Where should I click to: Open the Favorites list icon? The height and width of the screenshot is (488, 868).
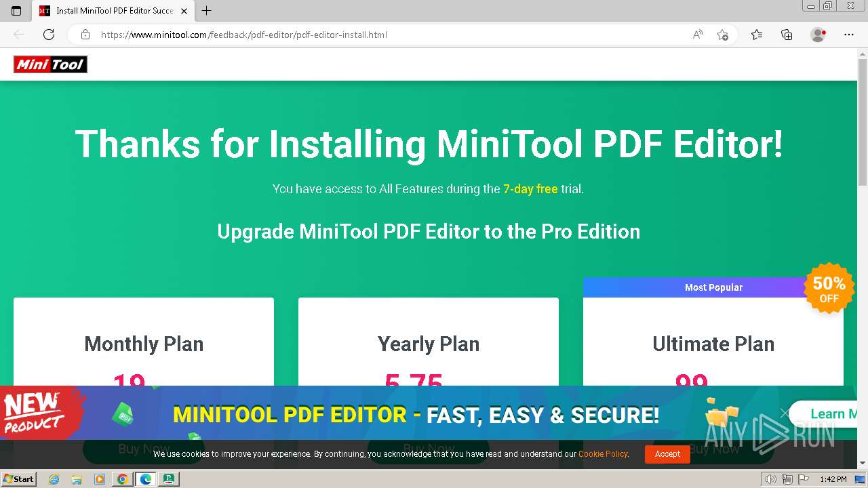pos(757,35)
